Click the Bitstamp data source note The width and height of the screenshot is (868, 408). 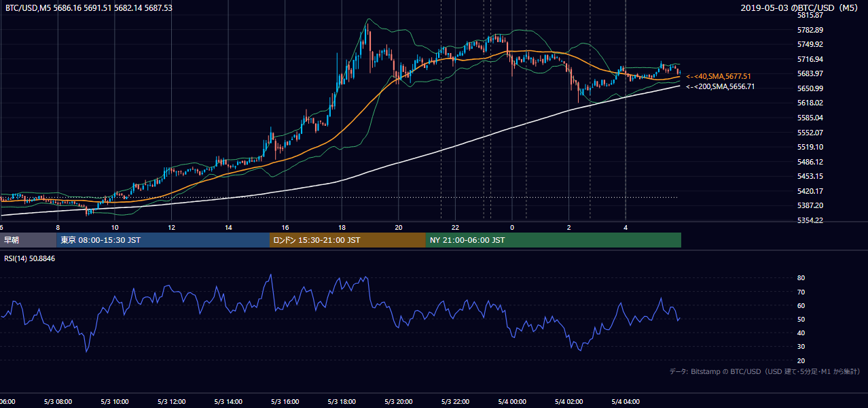coord(765,371)
